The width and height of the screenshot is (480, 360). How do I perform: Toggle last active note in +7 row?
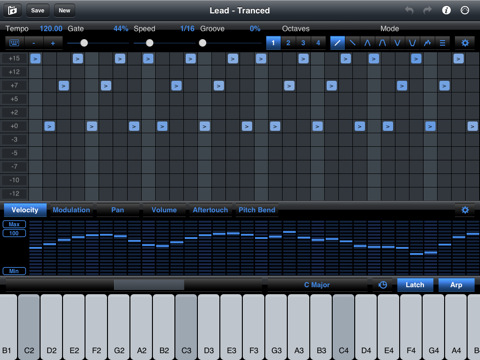tap(444, 86)
